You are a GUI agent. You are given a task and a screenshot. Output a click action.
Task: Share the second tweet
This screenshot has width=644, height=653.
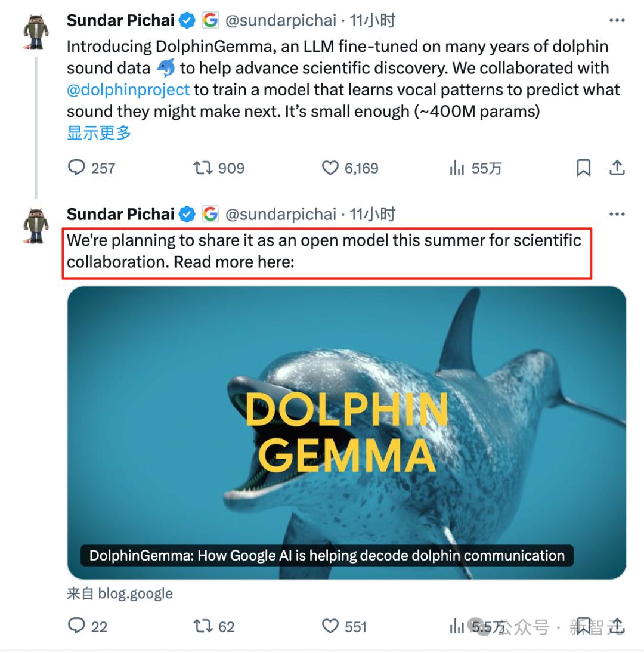(x=617, y=627)
